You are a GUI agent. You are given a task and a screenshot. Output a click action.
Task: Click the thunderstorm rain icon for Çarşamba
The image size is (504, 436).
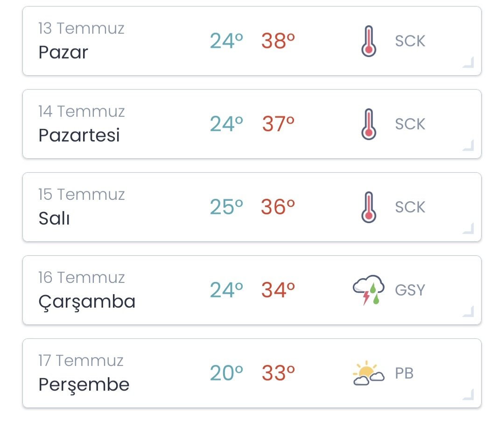tap(368, 290)
